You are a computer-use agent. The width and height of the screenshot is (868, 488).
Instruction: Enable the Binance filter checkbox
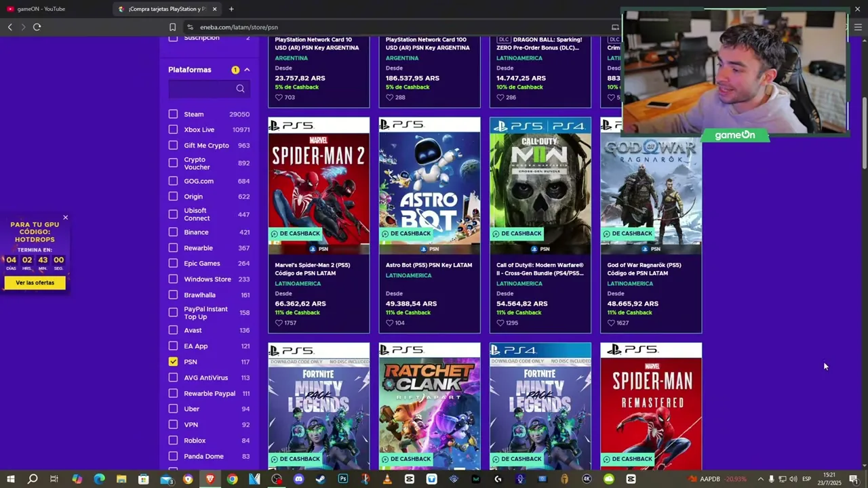coord(173,232)
